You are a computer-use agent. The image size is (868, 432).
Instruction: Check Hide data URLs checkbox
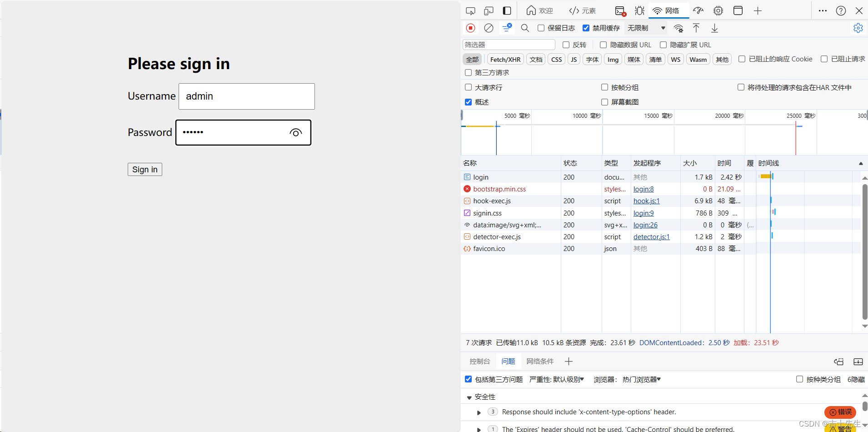tap(604, 45)
